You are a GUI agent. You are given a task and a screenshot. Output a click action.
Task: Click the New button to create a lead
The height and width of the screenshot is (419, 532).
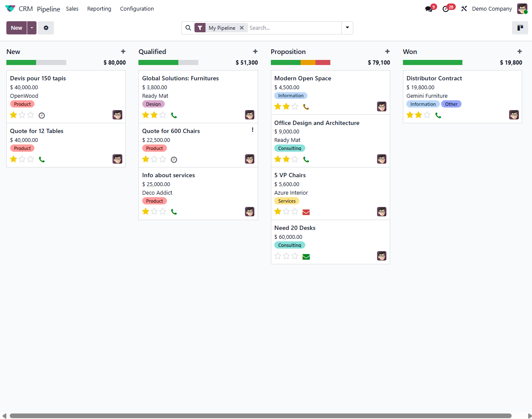[17, 28]
